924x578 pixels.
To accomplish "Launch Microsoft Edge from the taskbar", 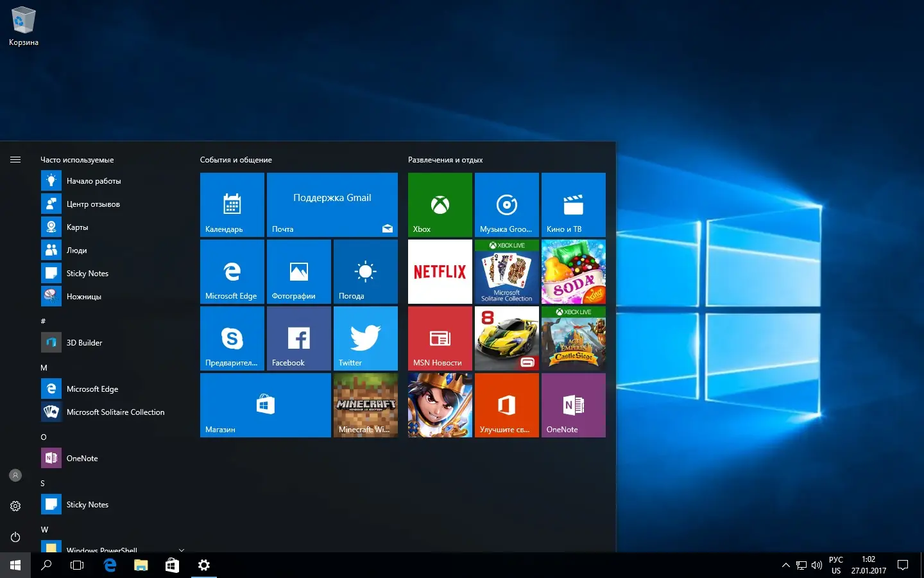I will pos(109,565).
